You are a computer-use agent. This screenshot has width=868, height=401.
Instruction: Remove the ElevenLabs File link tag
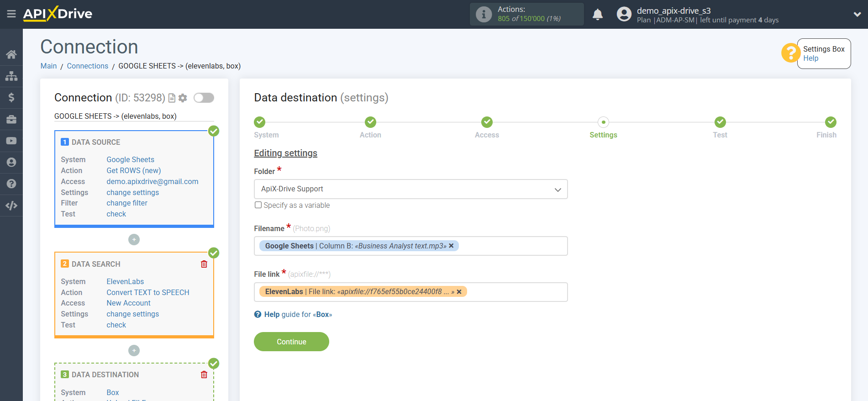point(459,291)
